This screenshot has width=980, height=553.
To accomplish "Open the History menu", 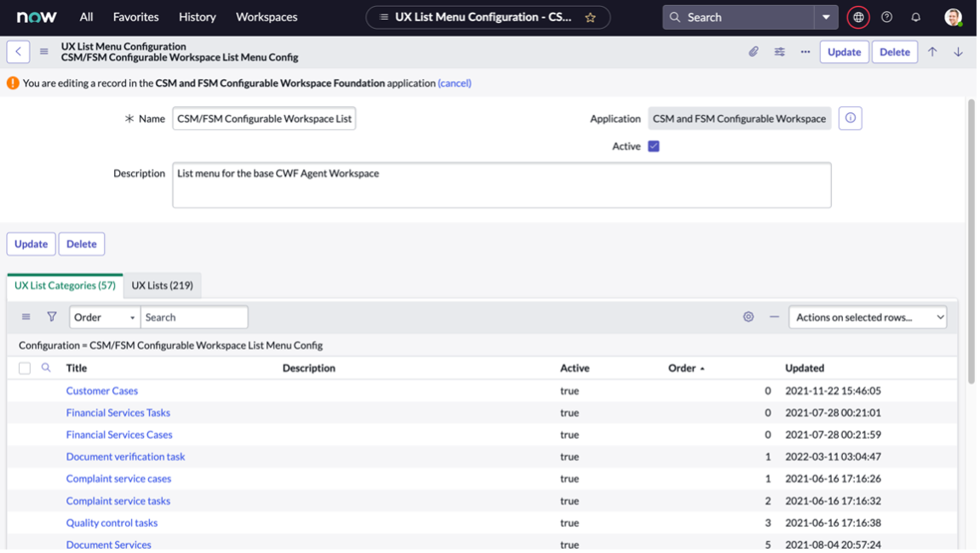I will [197, 18].
